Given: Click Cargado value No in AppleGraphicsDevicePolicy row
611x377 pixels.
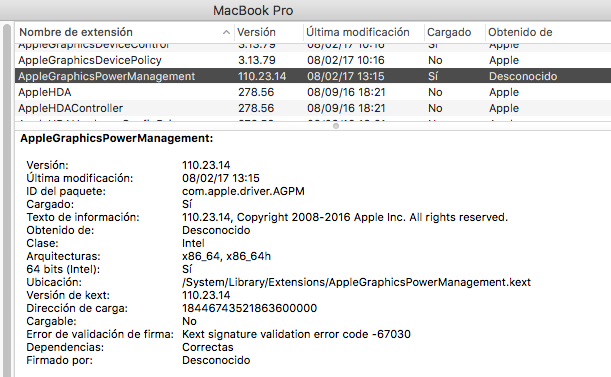Looking at the screenshot, I should tap(435, 60).
